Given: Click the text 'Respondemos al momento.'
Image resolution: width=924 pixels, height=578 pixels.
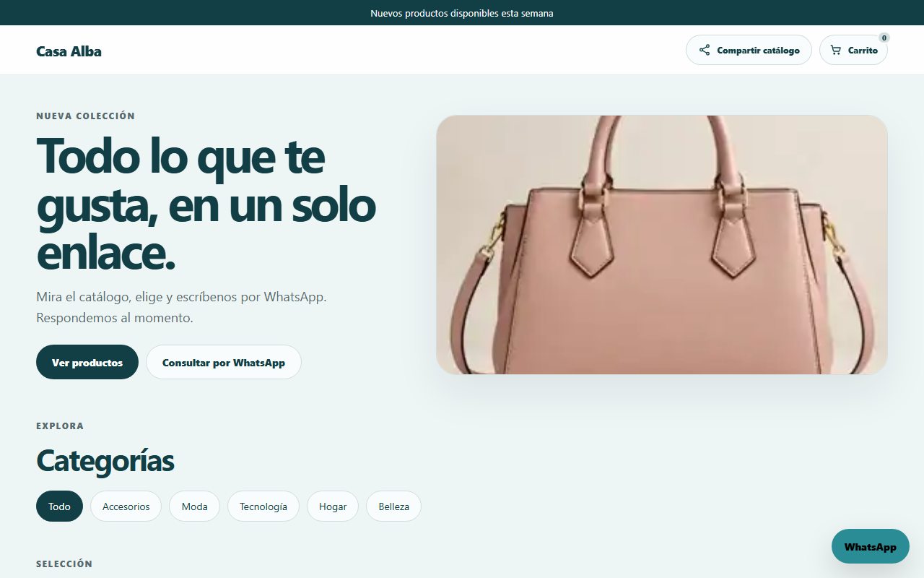Looking at the screenshot, I should (x=115, y=318).
